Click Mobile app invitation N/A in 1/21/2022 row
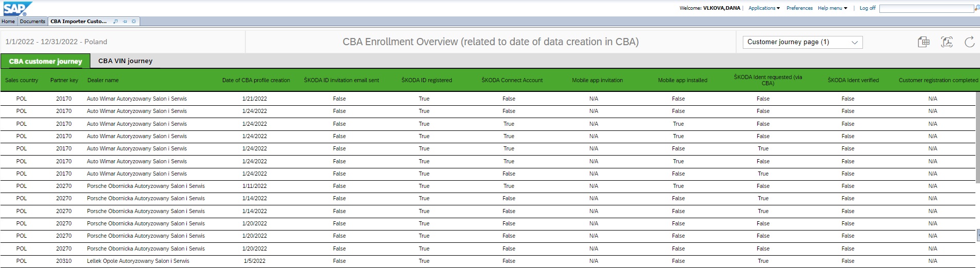980x268 pixels. click(x=594, y=99)
